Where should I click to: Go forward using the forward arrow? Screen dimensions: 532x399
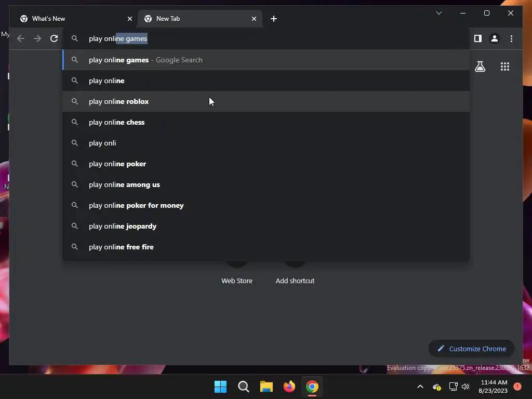tap(37, 38)
